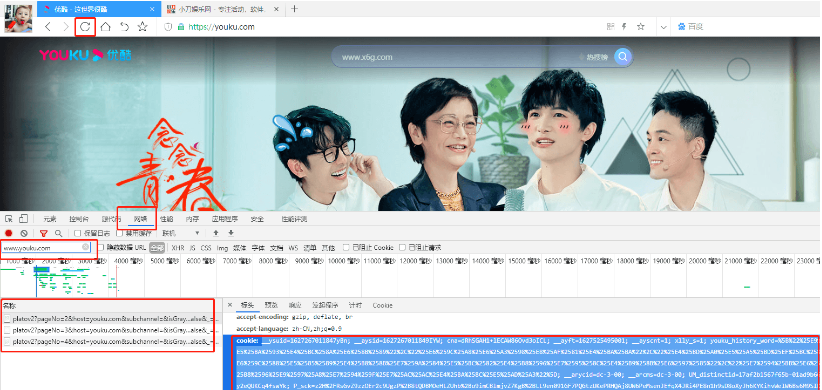Image resolution: width=822 pixels, height=390 pixels.
Task: Click the lightning speed-mode icon in address bar
Action: 624,27
